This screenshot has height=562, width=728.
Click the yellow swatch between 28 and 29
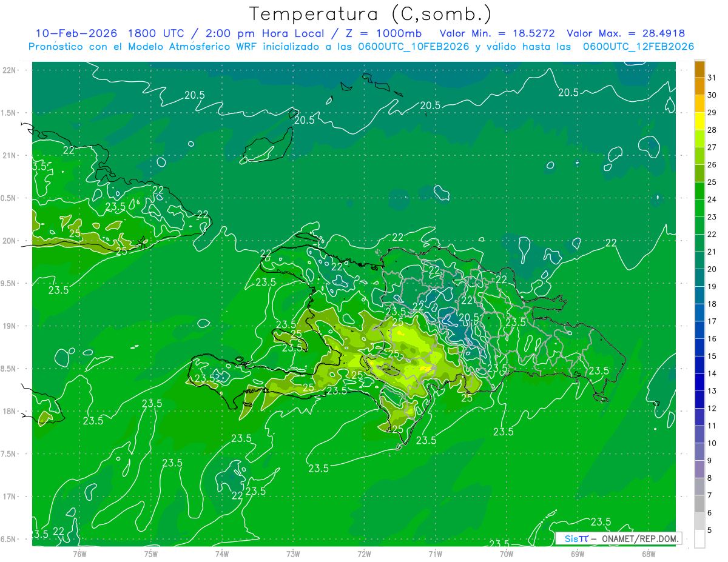pos(699,121)
